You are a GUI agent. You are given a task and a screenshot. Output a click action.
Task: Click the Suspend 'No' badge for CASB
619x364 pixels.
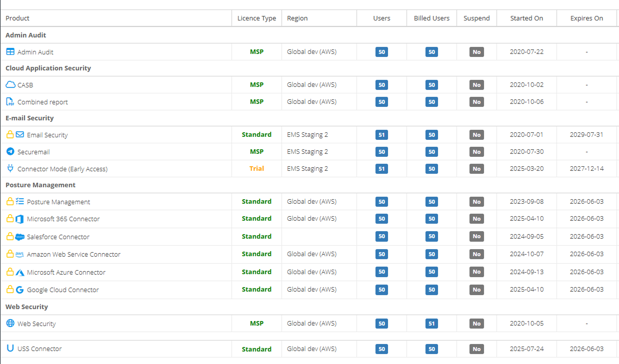click(476, 85)
